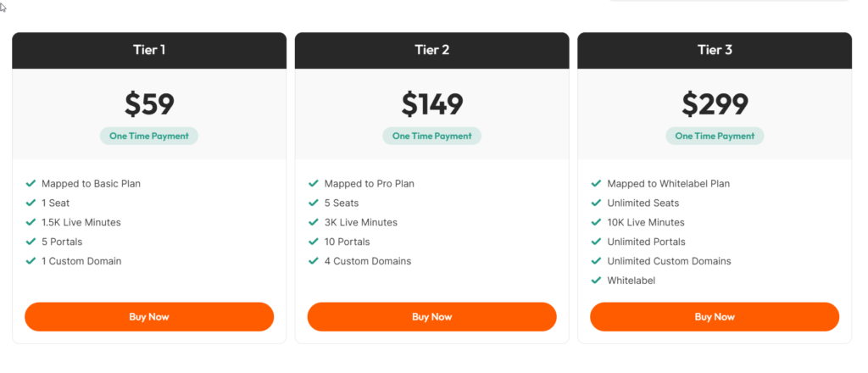Select the Tier 3 header
Image resolution: width=868 pixels, height=373 pixels.
[x=715, y=50]
